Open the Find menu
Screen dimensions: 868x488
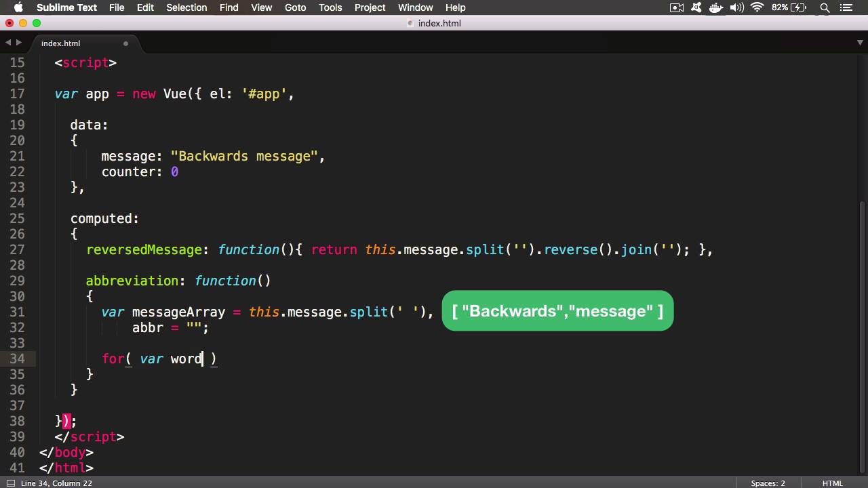pos(229,7)
